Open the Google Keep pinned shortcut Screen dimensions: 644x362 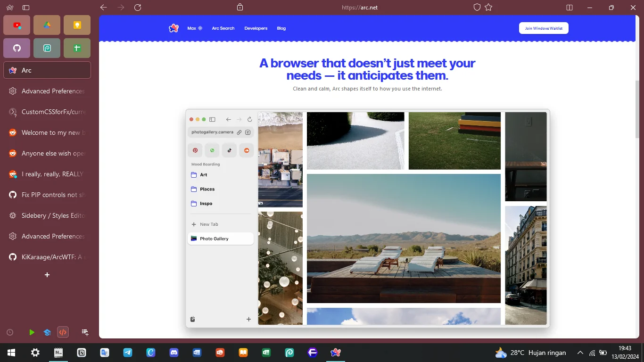click(77, 25)
